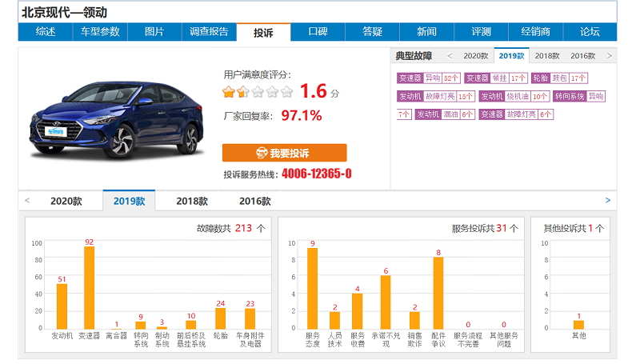The image size is (640, 364).
Task: Click the 转向系统 bar showing 9
Action: (141, 326)
